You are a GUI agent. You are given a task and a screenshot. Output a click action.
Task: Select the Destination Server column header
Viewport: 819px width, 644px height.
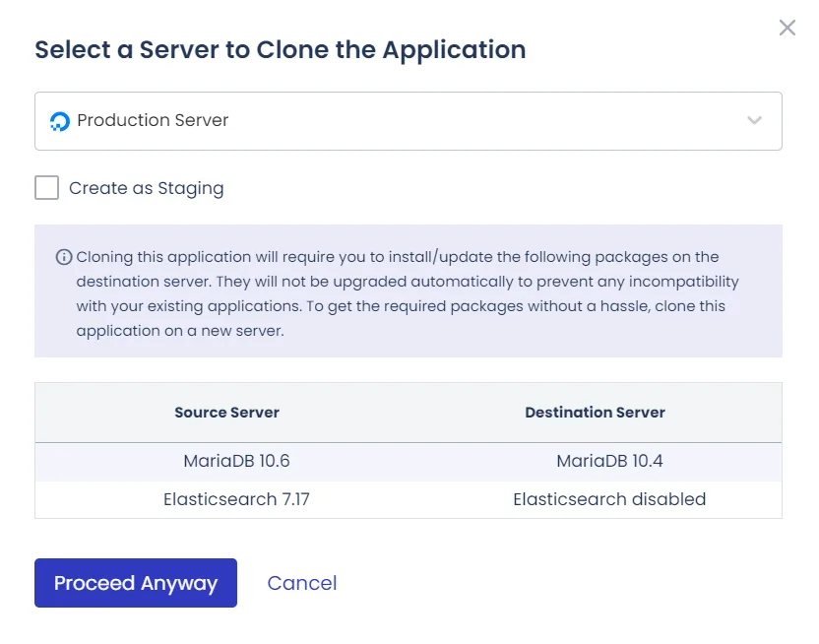[595, 413]
